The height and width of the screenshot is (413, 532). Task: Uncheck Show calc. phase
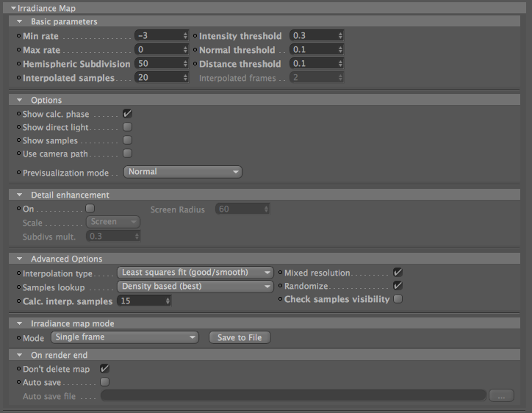127,114
